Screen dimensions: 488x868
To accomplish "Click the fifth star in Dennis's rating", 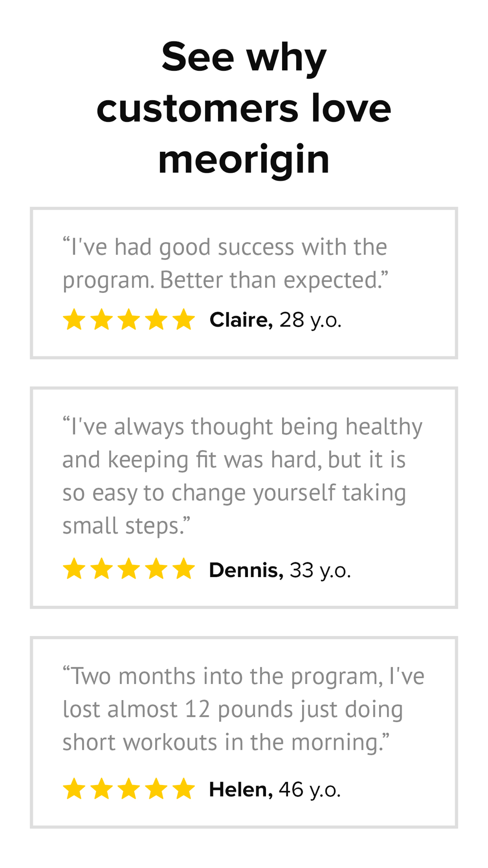I will point(183,569).
